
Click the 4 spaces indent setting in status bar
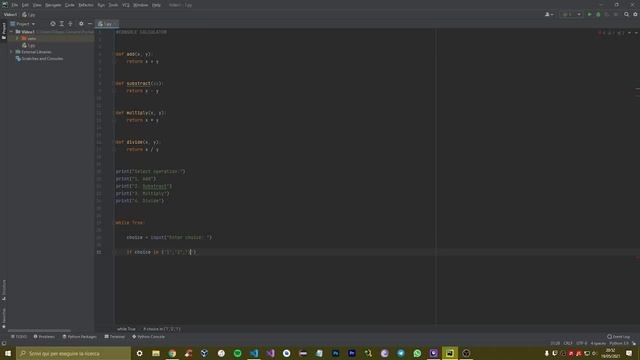pyautogui.click(x=598, y=343)
